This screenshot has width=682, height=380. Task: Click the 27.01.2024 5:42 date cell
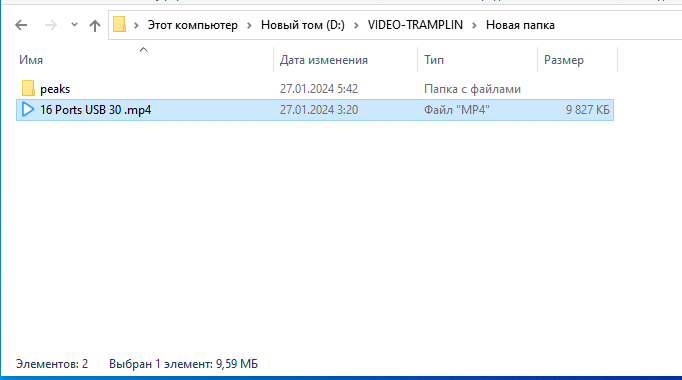tap(319, 89)
